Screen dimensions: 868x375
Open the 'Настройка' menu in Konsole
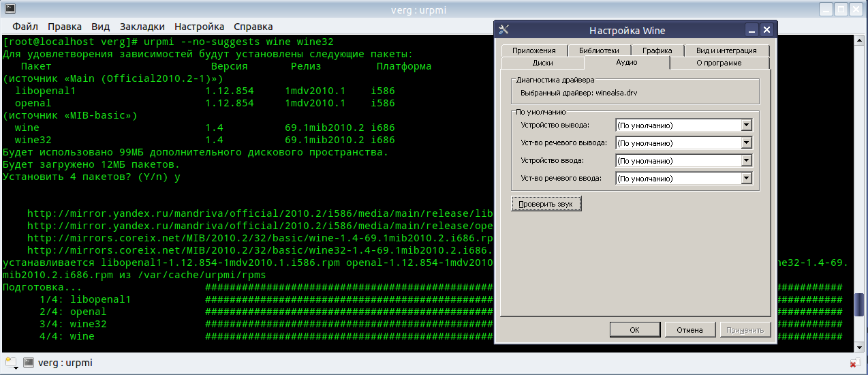pos(199,27)
